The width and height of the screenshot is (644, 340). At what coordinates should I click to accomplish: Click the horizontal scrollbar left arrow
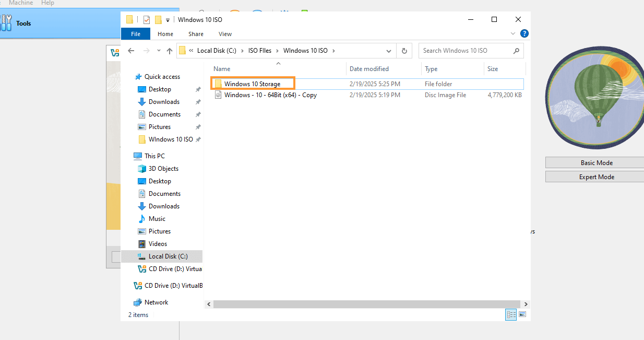click(209, 304)
